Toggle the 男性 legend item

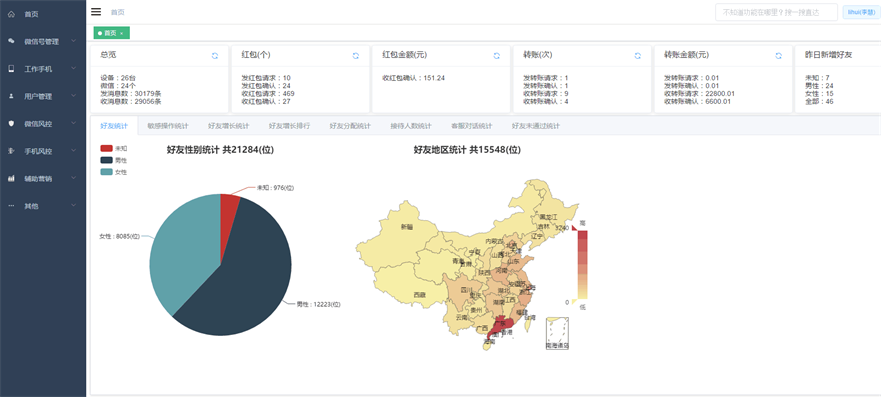[x=113, y=160]
